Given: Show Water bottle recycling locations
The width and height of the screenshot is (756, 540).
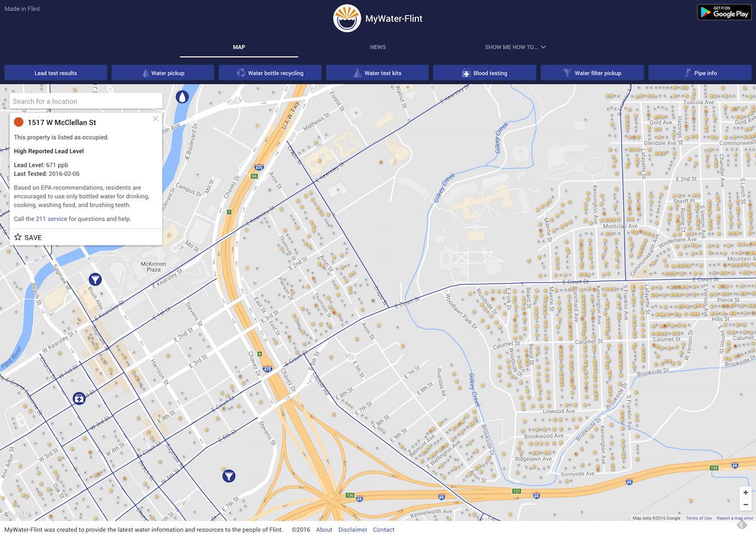Looking at the screenshot, I should (270, 73).
